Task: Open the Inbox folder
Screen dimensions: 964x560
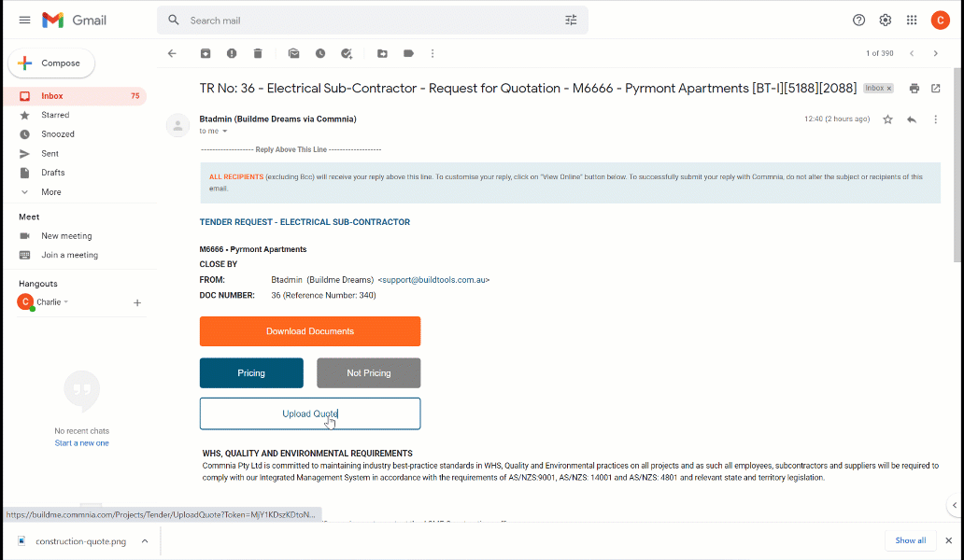Action: (x=75, y=96)
